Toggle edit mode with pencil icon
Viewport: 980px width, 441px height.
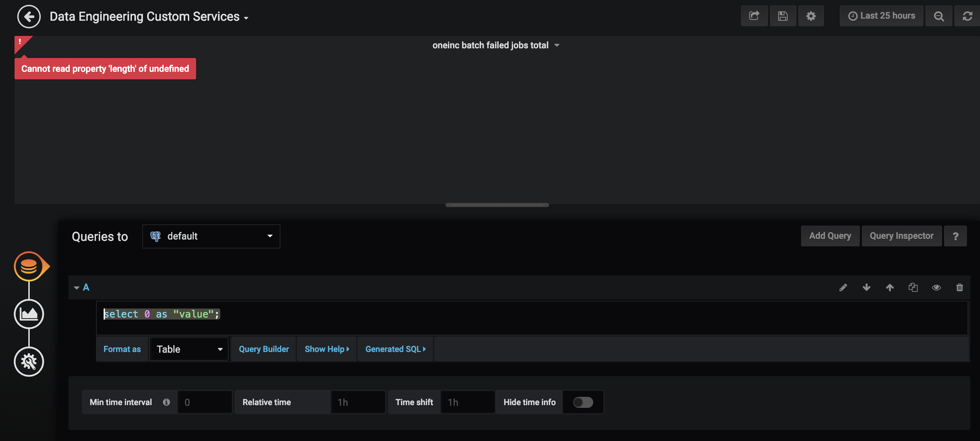point(843,287)
